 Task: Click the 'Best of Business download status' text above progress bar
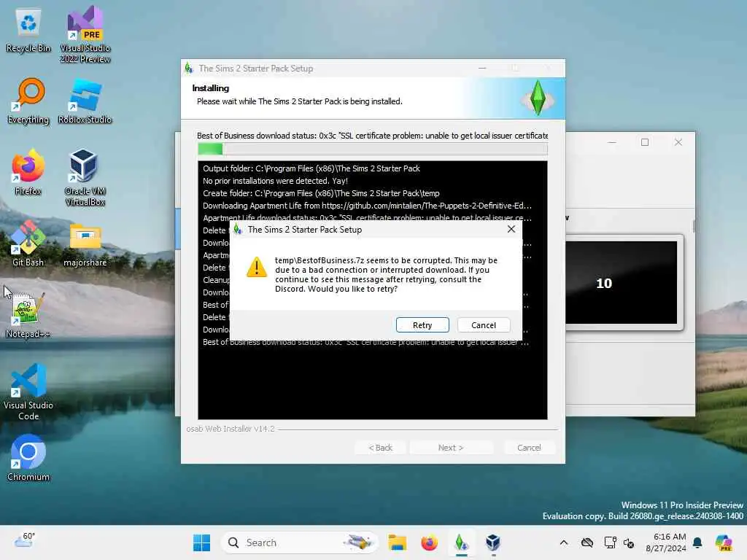coord(372,136)
